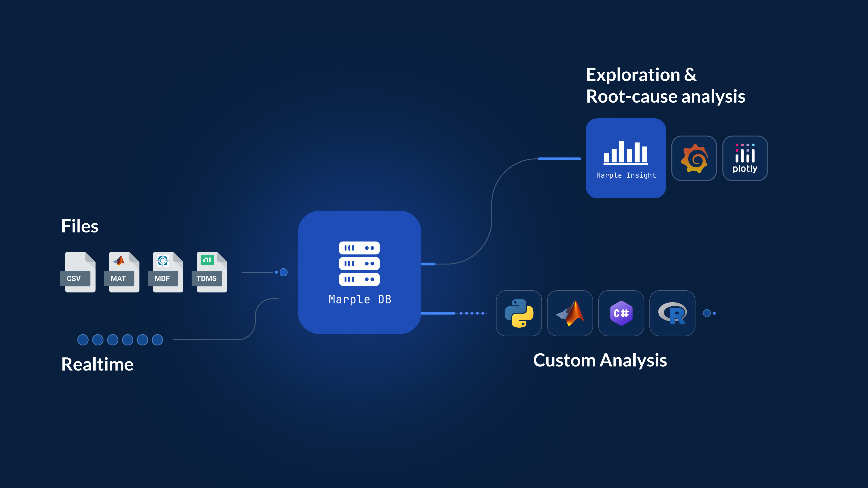Click the Files heading
The image size is (868, 488).
click(80, 226)
